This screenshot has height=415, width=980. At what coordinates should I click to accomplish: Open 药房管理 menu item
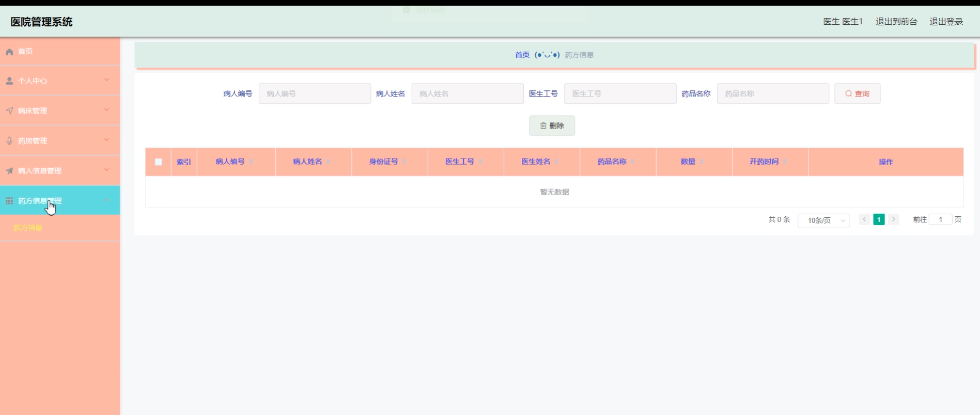[60, 141]
